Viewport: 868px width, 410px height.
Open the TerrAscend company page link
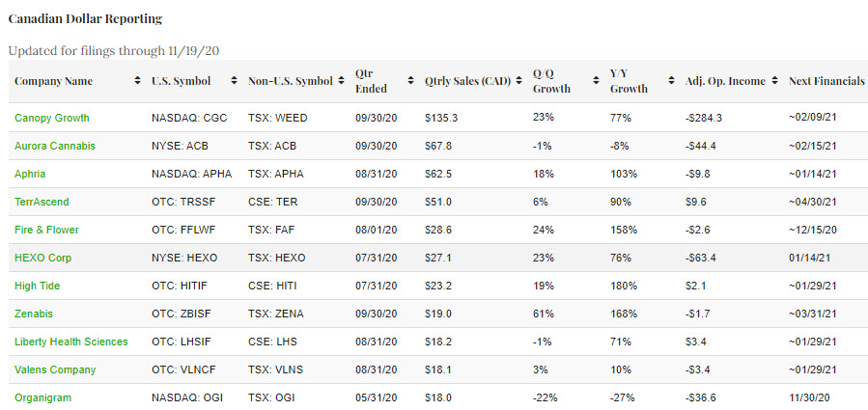pos(42,202)
